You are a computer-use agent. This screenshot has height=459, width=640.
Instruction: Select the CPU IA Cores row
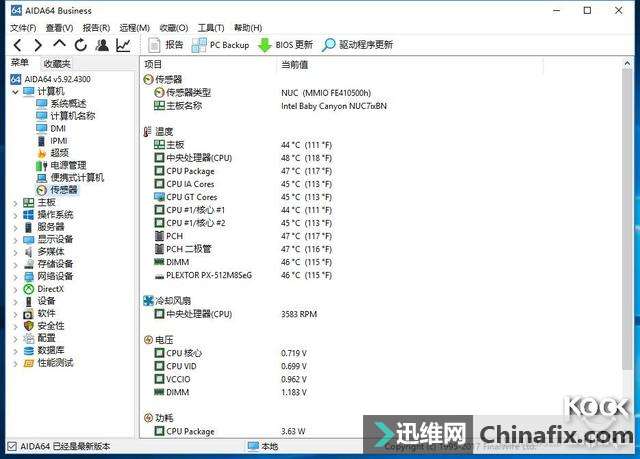pyautogui.click(x=243, y=184)
